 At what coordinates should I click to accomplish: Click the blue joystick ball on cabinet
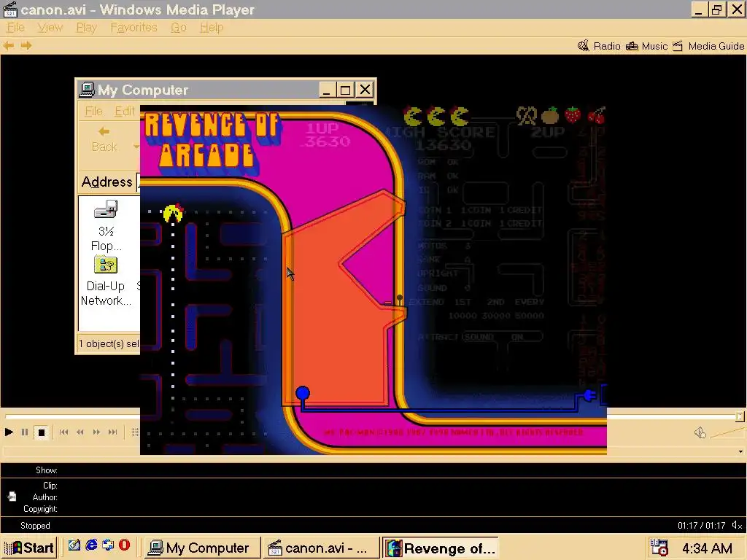coord(303,393)
